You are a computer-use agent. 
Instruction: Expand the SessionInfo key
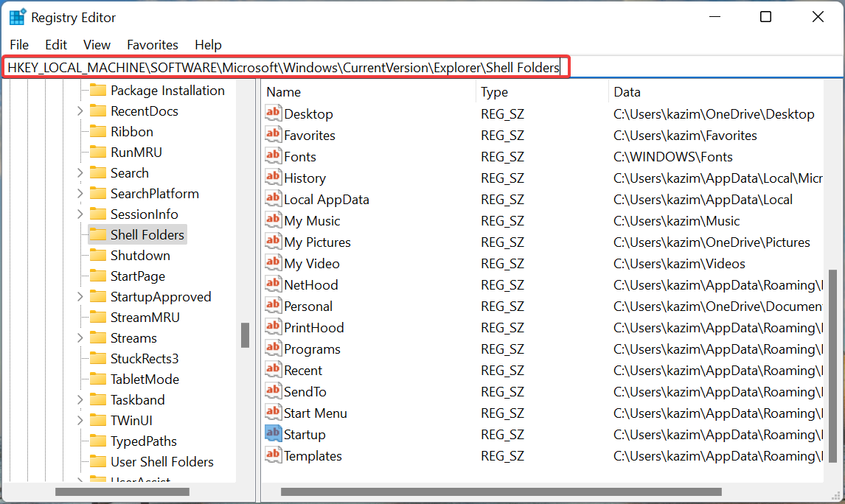(80, 214)
